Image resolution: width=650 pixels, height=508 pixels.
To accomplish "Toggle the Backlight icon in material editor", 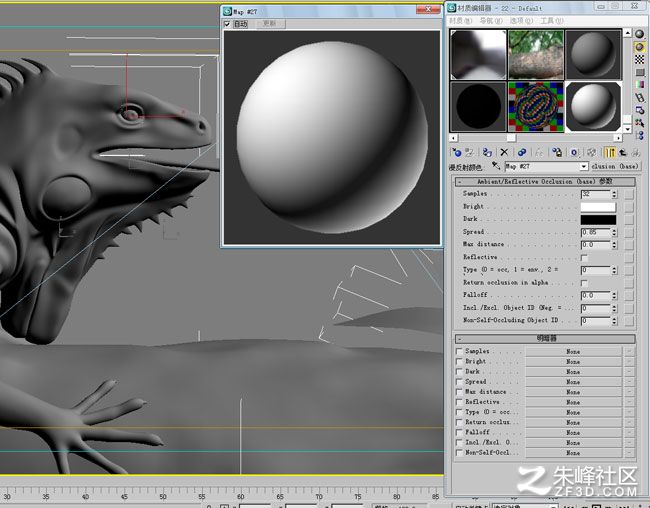I will point(640,47).
